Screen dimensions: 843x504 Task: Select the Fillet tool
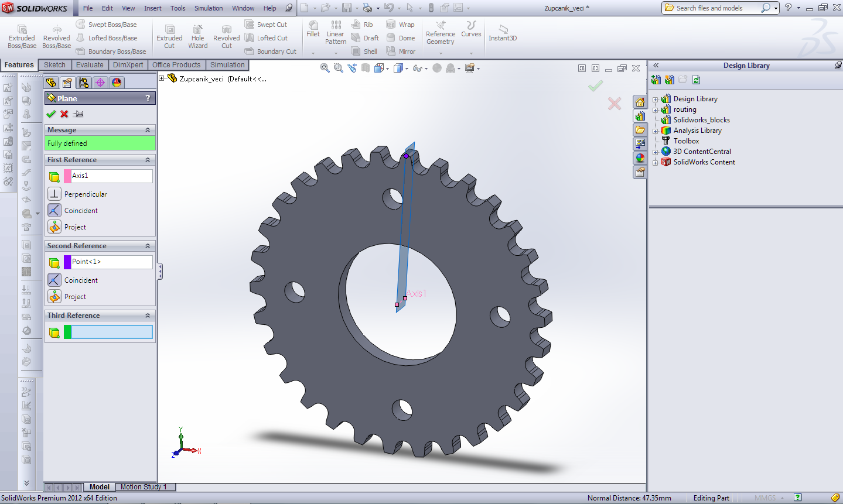313,26
